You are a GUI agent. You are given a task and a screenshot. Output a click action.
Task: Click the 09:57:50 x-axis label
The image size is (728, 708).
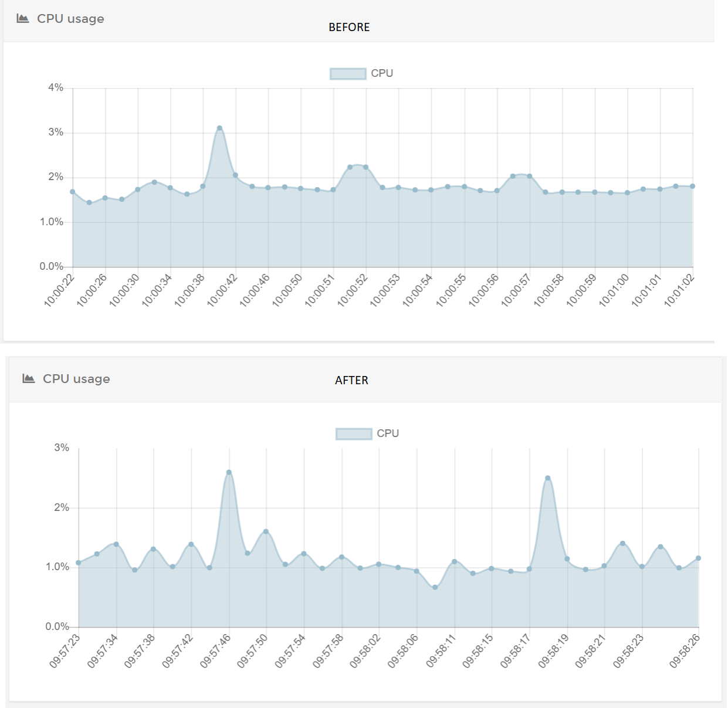coord(253,651)
